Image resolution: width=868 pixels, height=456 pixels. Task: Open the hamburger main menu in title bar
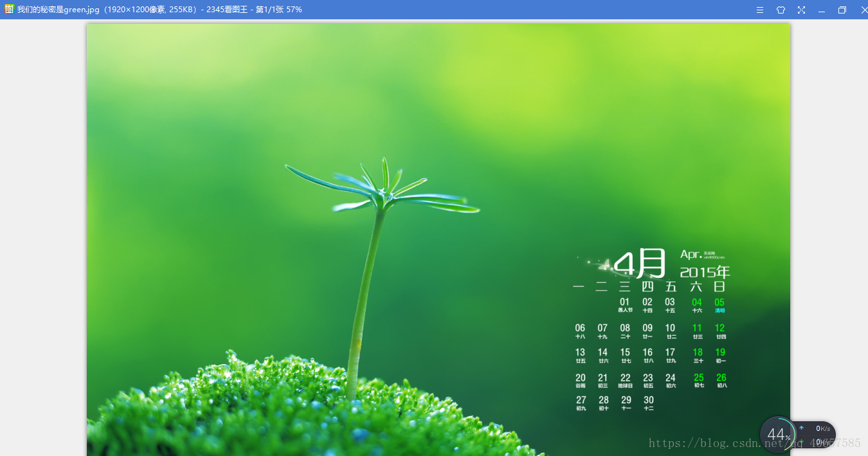click(760, 10)
